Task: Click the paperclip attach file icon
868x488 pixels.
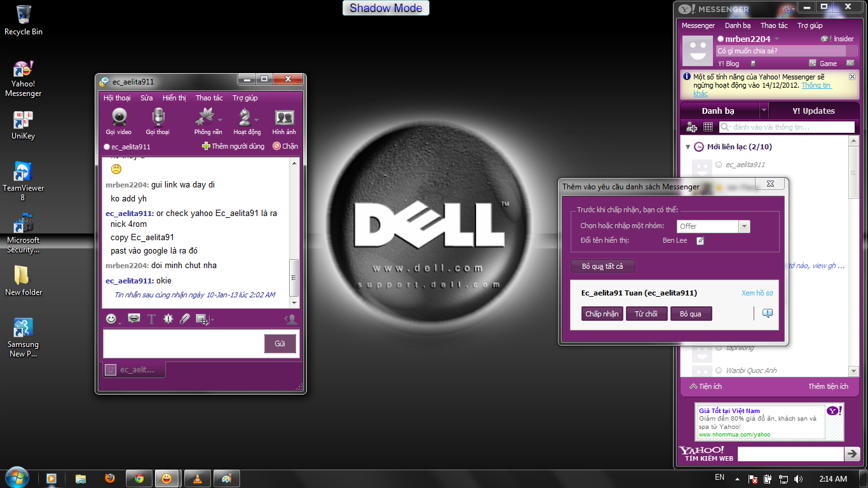Action: (x=185, y=319)
